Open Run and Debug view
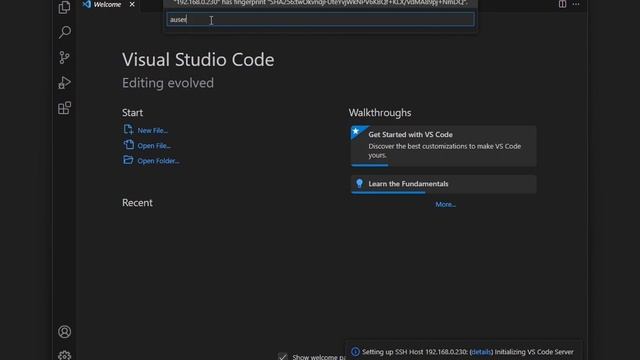 (64, 83)
